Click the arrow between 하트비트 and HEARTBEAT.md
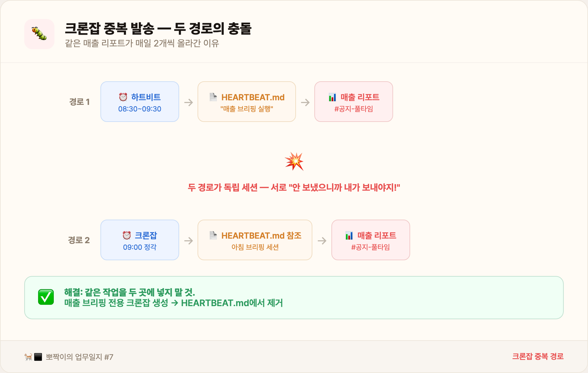Viewport: 588px width, 373px height. tap(188, 102)
